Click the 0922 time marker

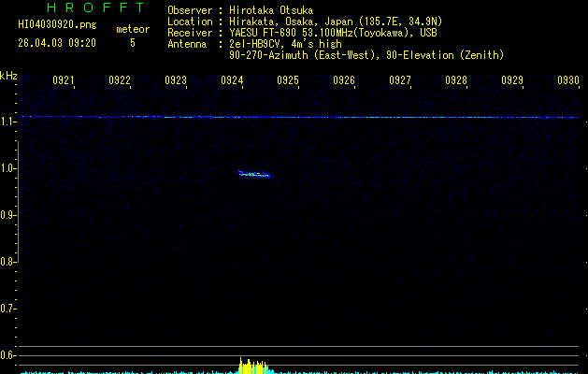(120, 79)
